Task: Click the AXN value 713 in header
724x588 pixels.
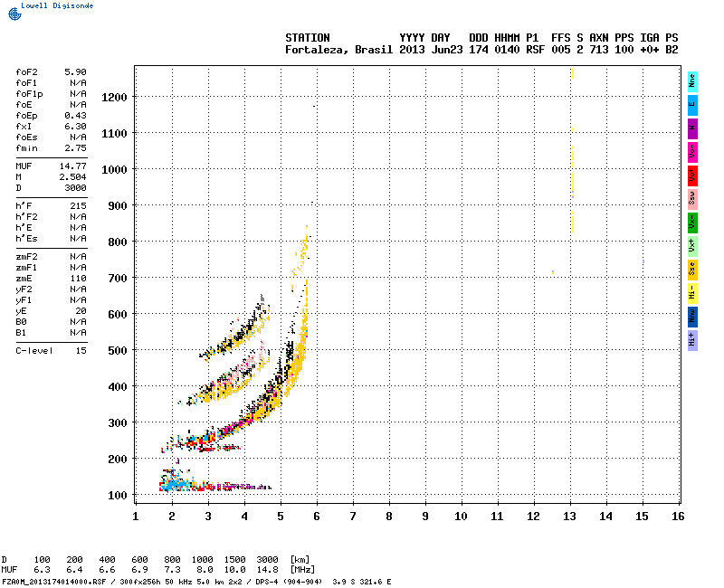Action: coord(599,50)
